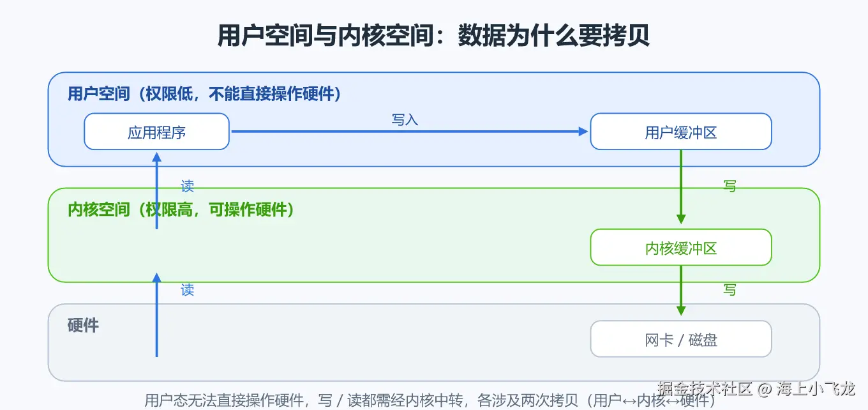Click the 写 label below 用户缓冲区

[730, 186]
